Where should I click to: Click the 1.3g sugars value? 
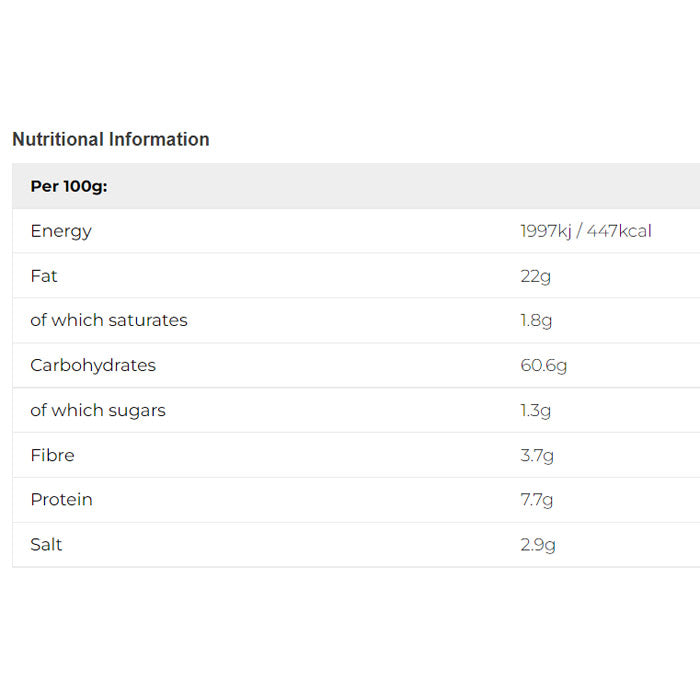535,410
